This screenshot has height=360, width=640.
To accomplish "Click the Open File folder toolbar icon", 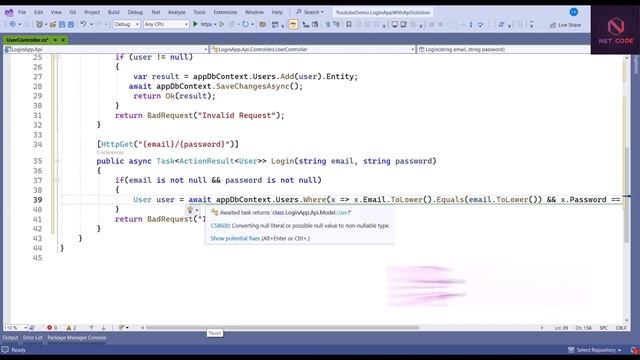I will tap(53, 24).
